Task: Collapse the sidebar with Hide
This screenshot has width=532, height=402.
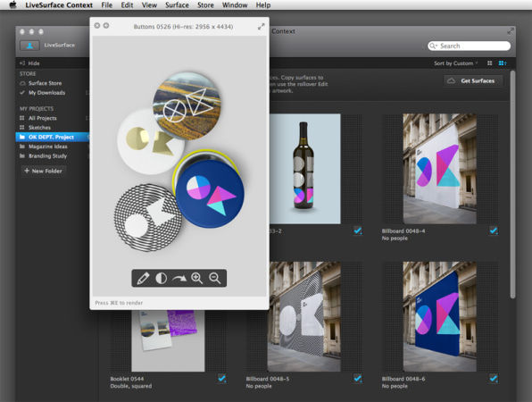Action: click(29, 63)
